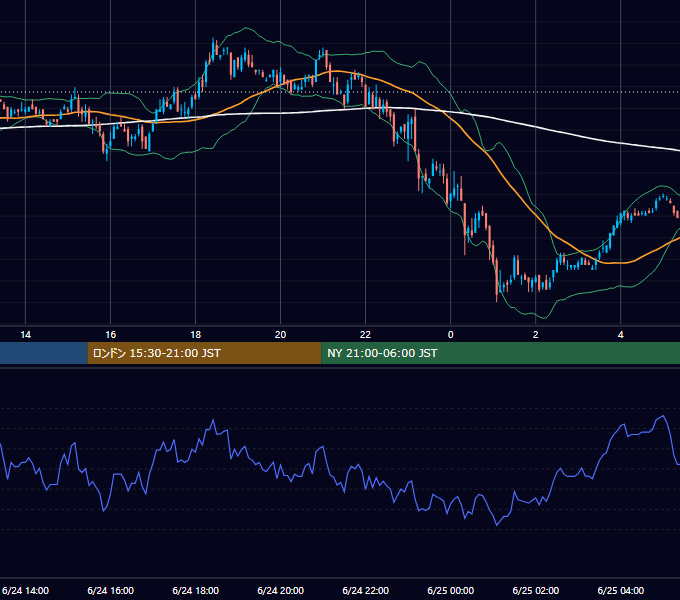Viewport: 680px width, 600px height.
Task: Click the London session bar 15:30-21:00 JST
Action: pyautogui.click(x=204, y=353)
